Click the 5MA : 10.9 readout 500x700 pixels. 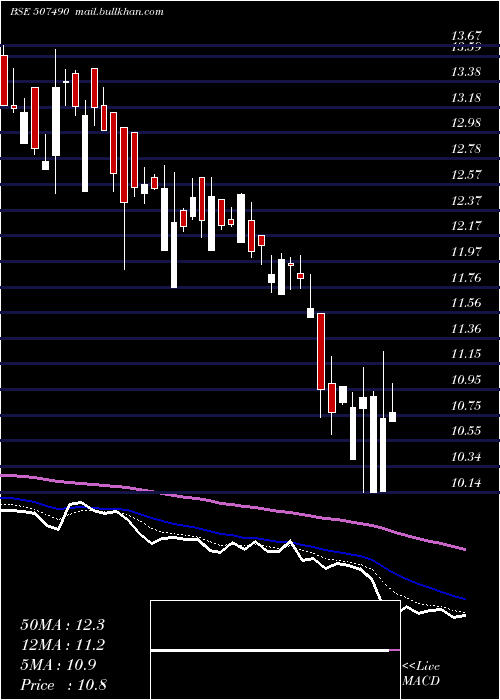tap(58, 665)
